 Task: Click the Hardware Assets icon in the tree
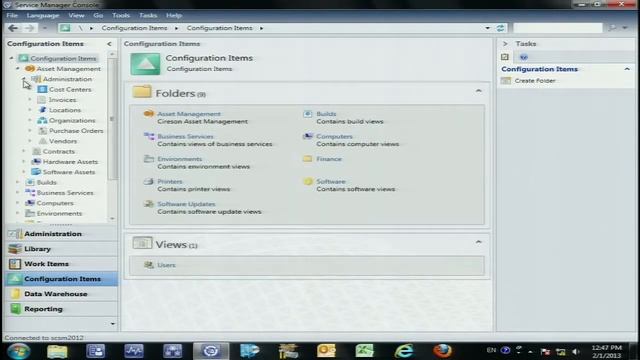pos(36,162)
